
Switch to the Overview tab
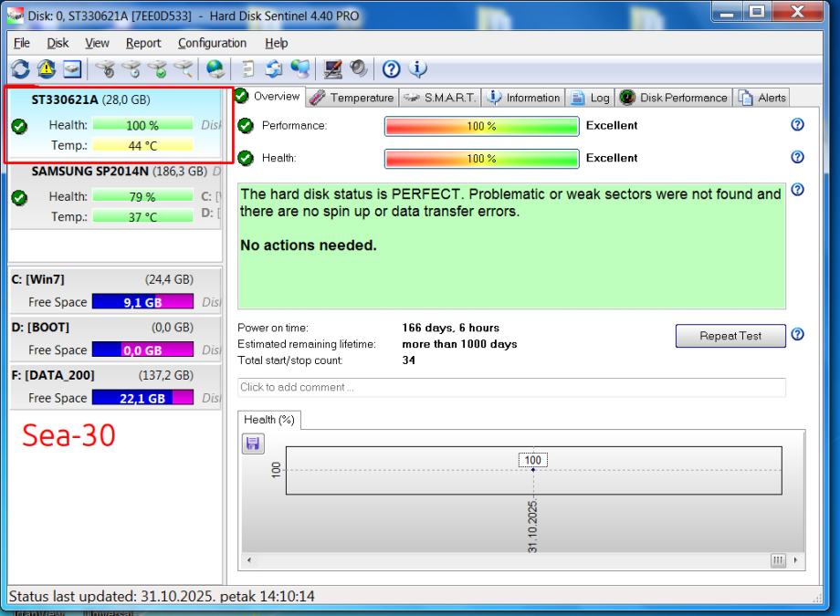pyautogui.click(x=268, y=97)
